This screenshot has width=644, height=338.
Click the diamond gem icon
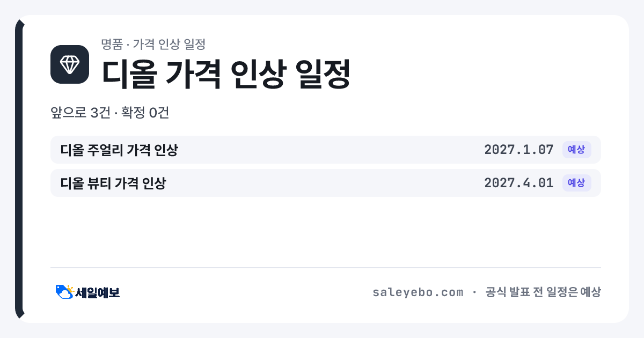pyautogui.click(x=70, y=64)
